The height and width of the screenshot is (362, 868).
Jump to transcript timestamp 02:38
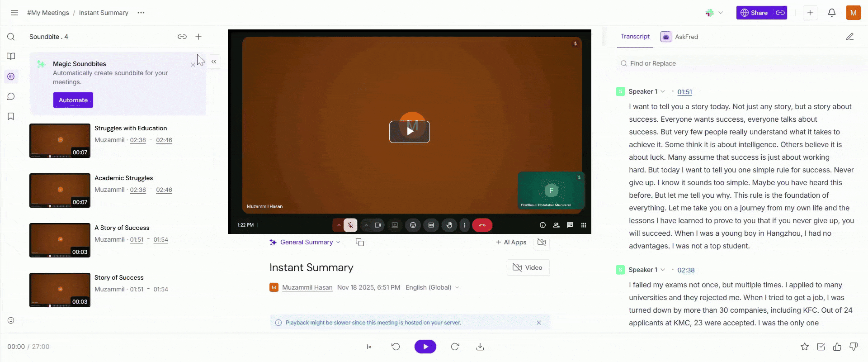click(686, 270)
